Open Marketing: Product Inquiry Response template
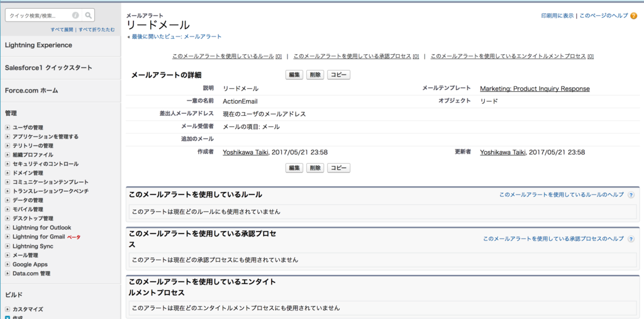The width and height of the screenshot is (644, 319). click(535, 89)
